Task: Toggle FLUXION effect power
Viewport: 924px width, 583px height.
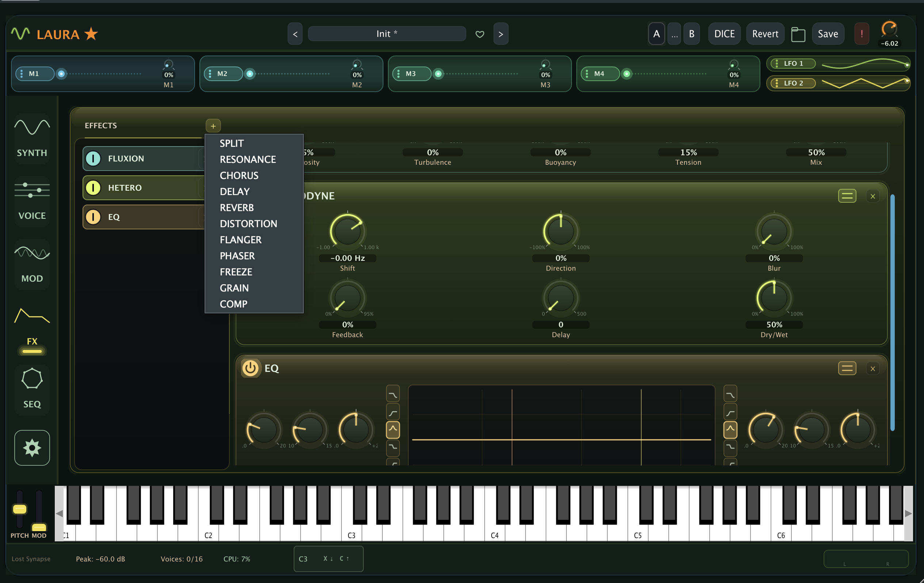Action: (93, 159)
